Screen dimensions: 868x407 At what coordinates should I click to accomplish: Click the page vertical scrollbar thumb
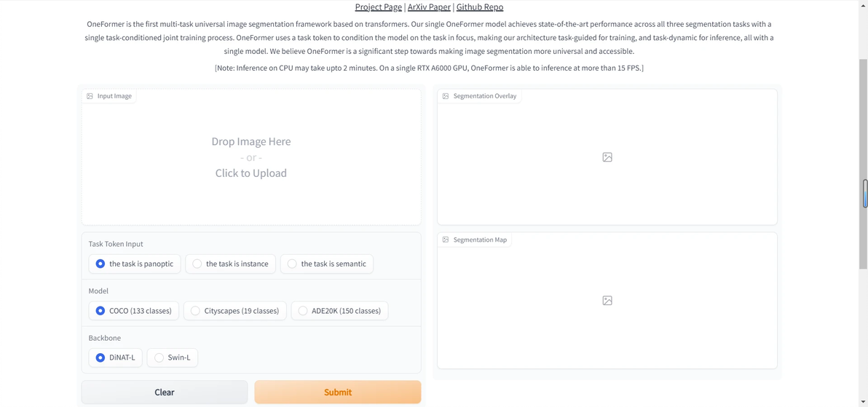(x=864, y=193)
